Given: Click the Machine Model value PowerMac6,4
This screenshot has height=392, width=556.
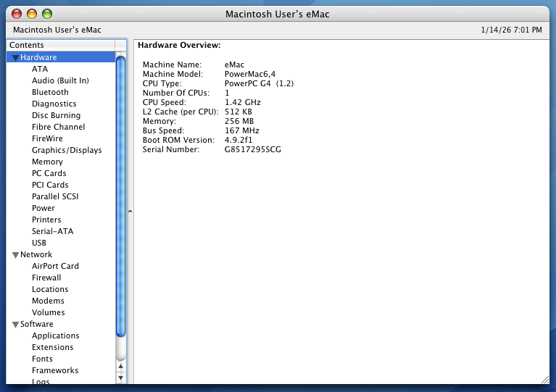Looking at the screenshot, I should click(x=250, y=74).
